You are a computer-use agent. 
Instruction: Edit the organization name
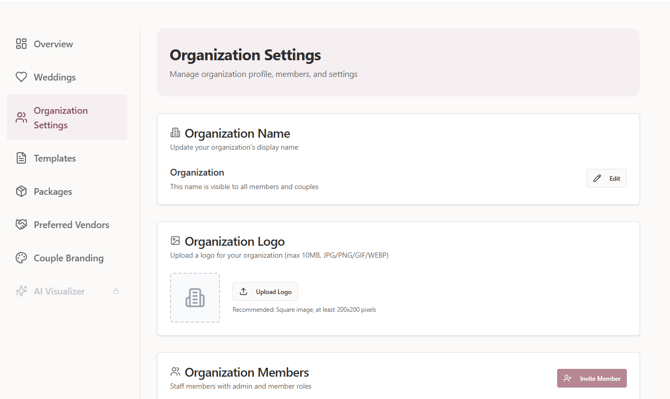606,178
